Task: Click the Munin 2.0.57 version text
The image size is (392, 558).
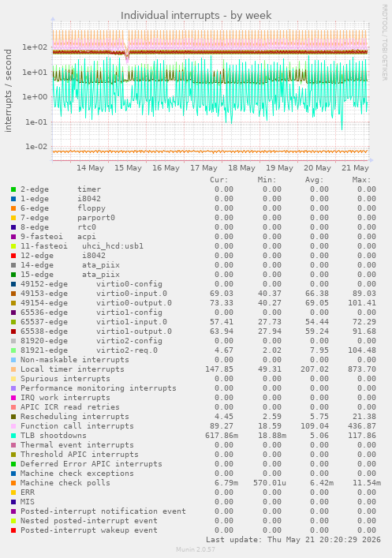Action: click(196, 549)
